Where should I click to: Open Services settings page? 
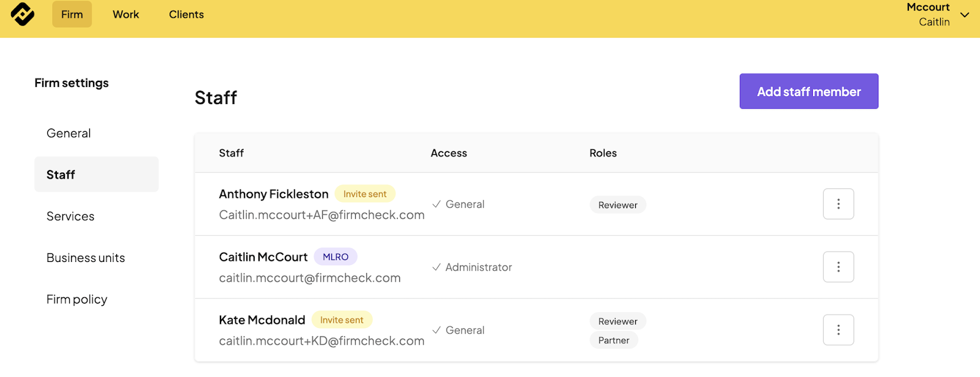pos(70,217)
